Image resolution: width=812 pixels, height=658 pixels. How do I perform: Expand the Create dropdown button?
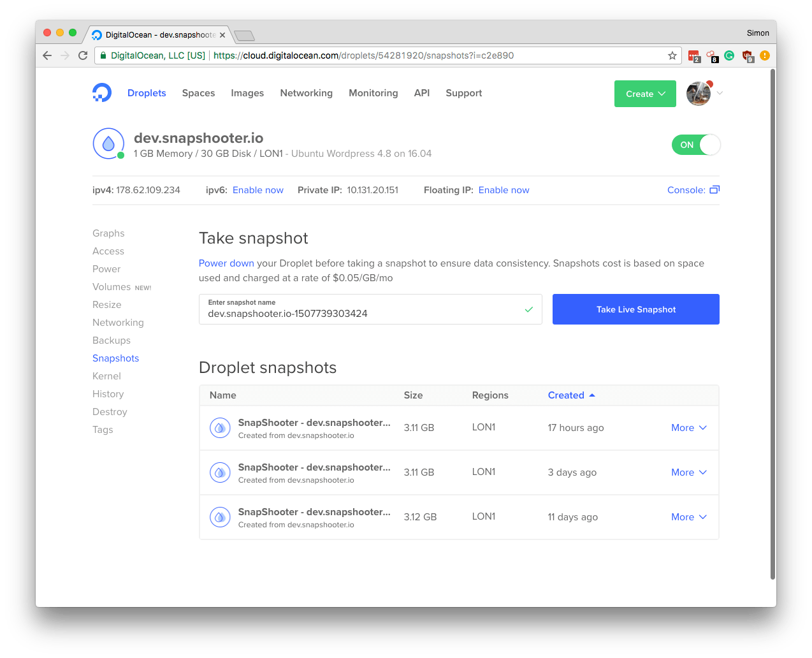tap(645, 94)
